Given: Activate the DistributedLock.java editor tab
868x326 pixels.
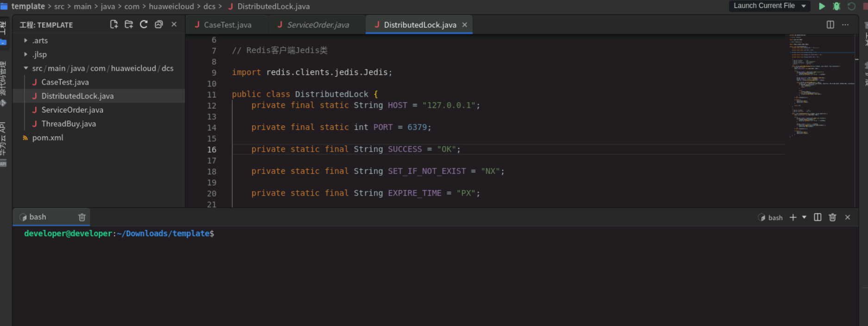Looking at the screenshot, I should coord(420,25).
